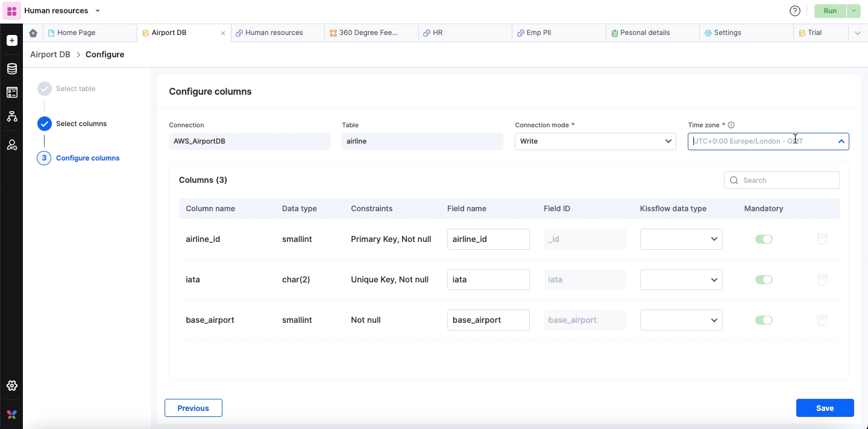Image resolution: width=868 pixels, height=429 pixels.
Task: Click the Save button
Action: point(825,408)
